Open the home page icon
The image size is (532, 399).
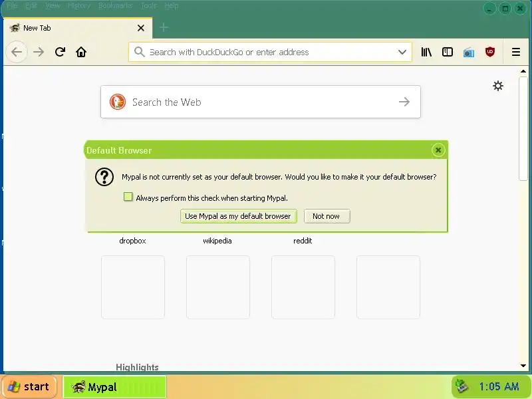[x=81, y=52]
